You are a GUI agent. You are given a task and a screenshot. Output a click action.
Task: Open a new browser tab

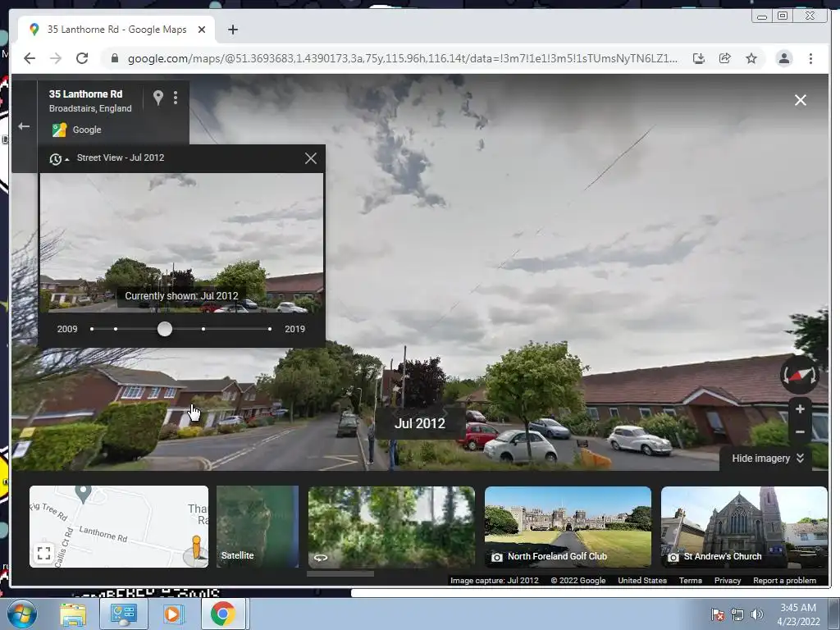click(232, 30)
